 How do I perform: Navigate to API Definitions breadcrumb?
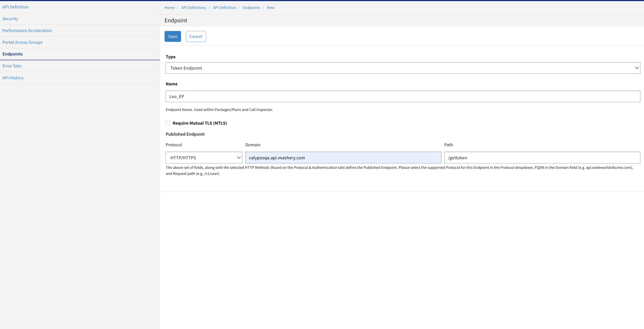coord(194,8)
